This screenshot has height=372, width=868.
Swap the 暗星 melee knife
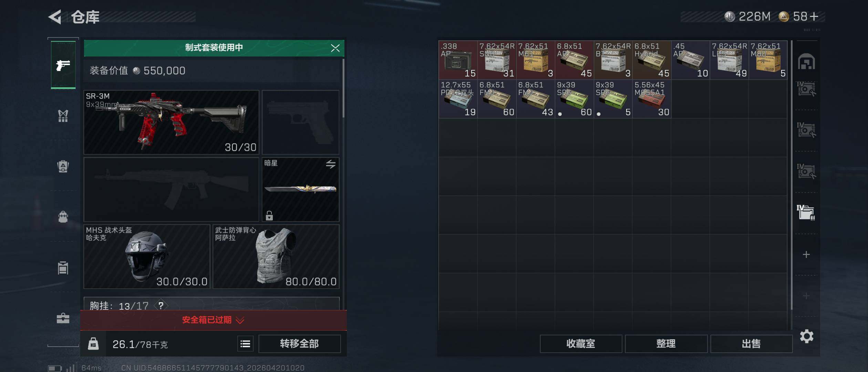[331, 164]
